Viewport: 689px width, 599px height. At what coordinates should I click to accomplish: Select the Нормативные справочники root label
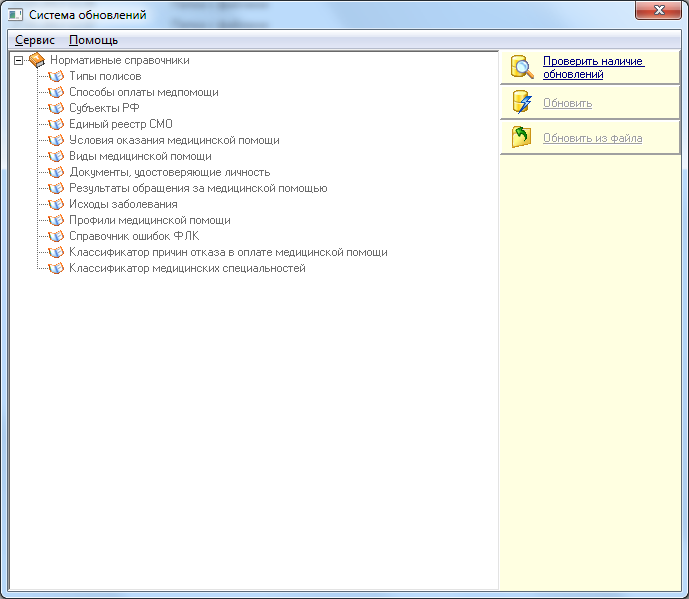tap(120, 60)
